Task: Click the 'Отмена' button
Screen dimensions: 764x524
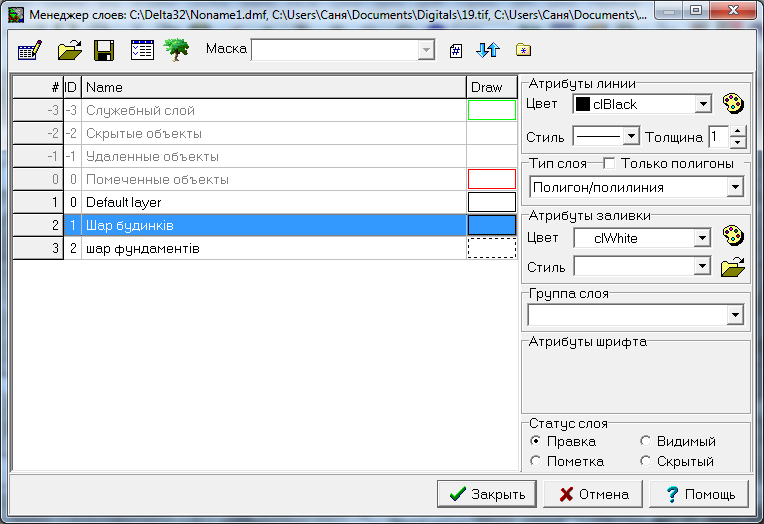Action: (593, 494)
